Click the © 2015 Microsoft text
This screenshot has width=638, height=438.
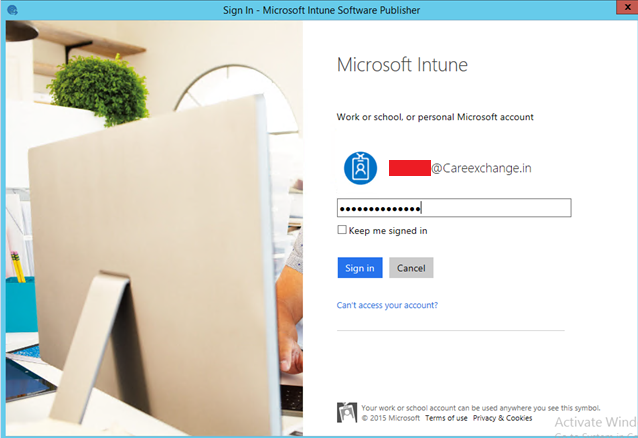pos(391,418)
